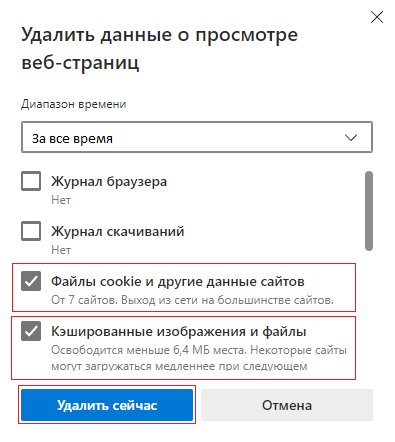Cancel with the 'Отмена' button
Screen dimensions: 395x442
287,405
